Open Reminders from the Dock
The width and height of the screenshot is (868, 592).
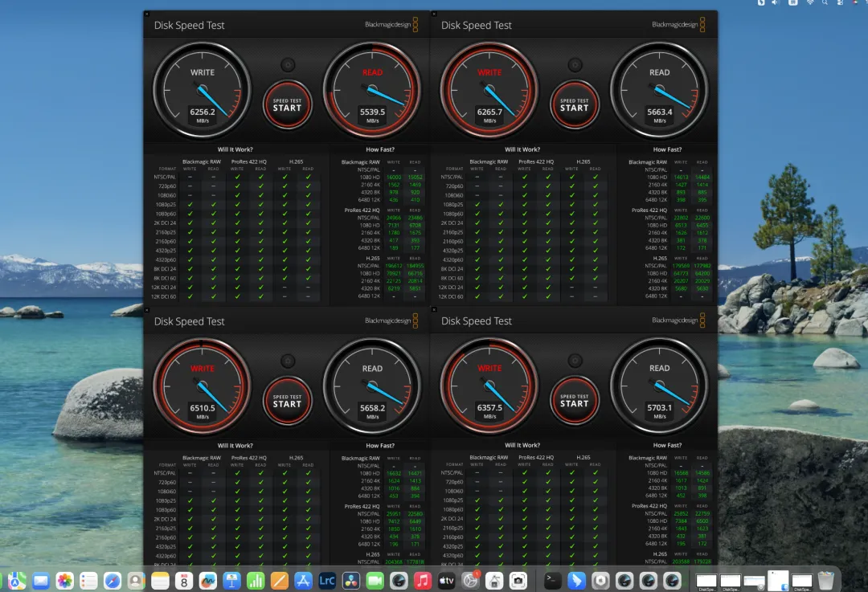[x=88, y=581]
